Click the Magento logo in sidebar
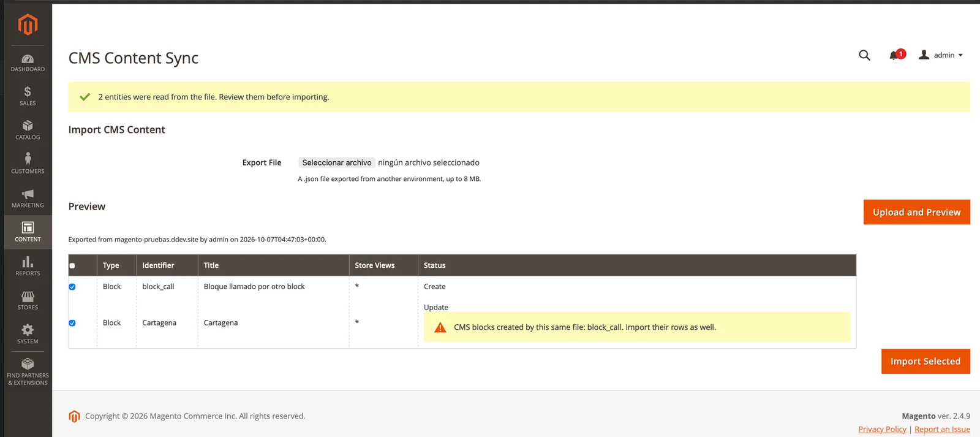 tap(28, 25)
